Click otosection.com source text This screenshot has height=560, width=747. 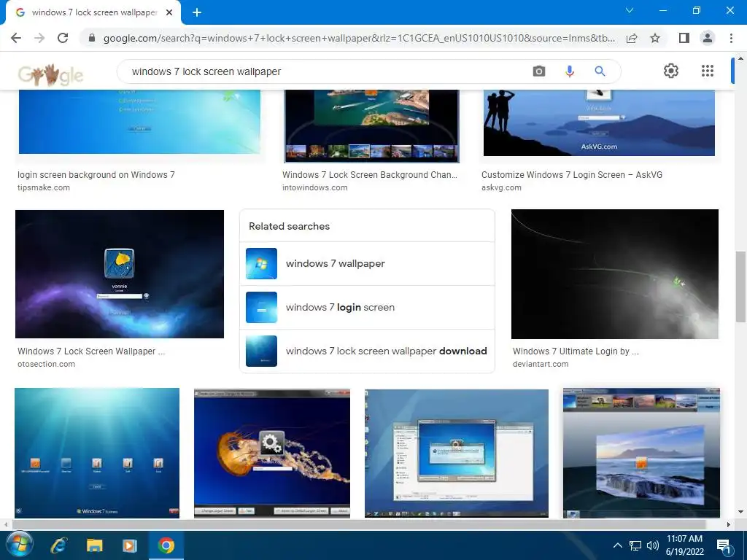click(46, 364)
